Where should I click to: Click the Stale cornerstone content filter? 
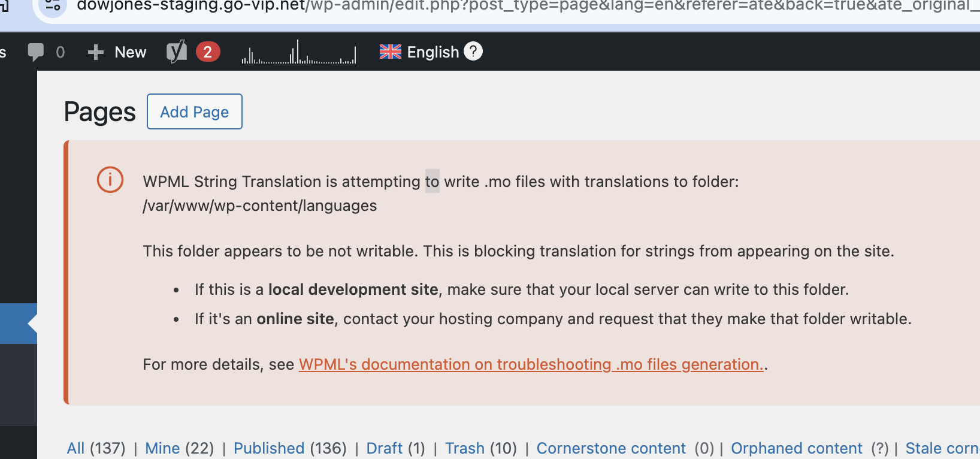point(942,448)
